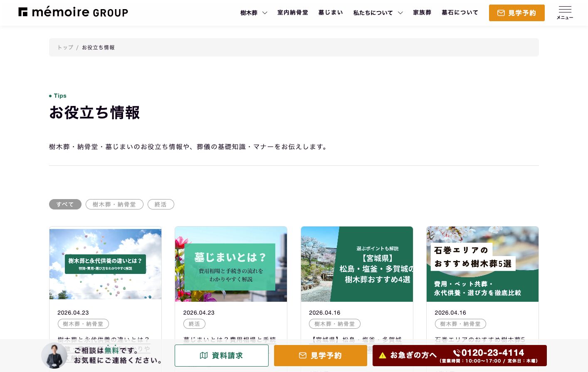Viewport: 588px width, 372px height.
Task: Filter articles by 終活 category
Action: tap(161, 204)
